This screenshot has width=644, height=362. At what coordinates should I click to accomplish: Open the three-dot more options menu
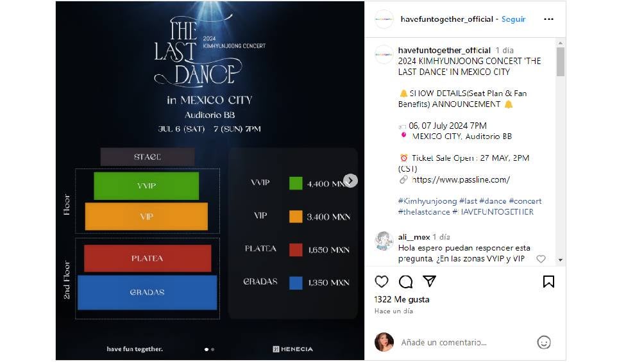tap(548, 19)
